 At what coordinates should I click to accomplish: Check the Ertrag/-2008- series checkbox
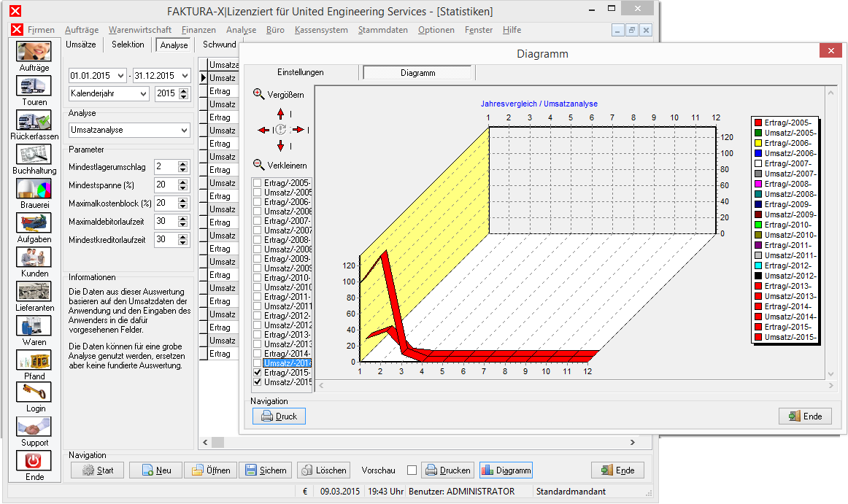pos(258,240)
